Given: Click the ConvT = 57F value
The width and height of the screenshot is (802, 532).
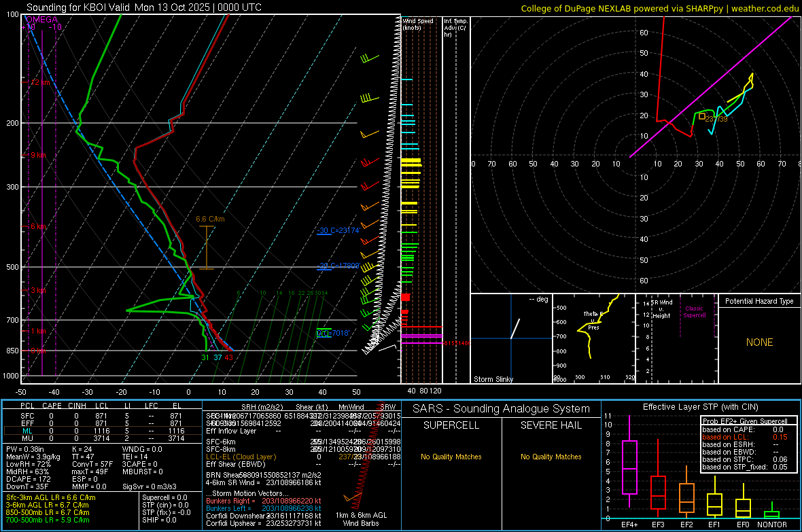Looking at the screenshot, I should pos(92,464).
